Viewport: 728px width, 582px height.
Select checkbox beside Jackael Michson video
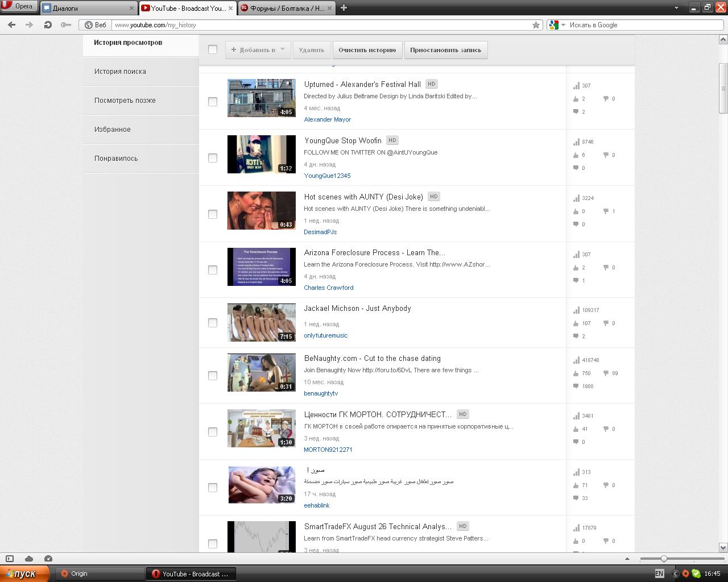213,322
